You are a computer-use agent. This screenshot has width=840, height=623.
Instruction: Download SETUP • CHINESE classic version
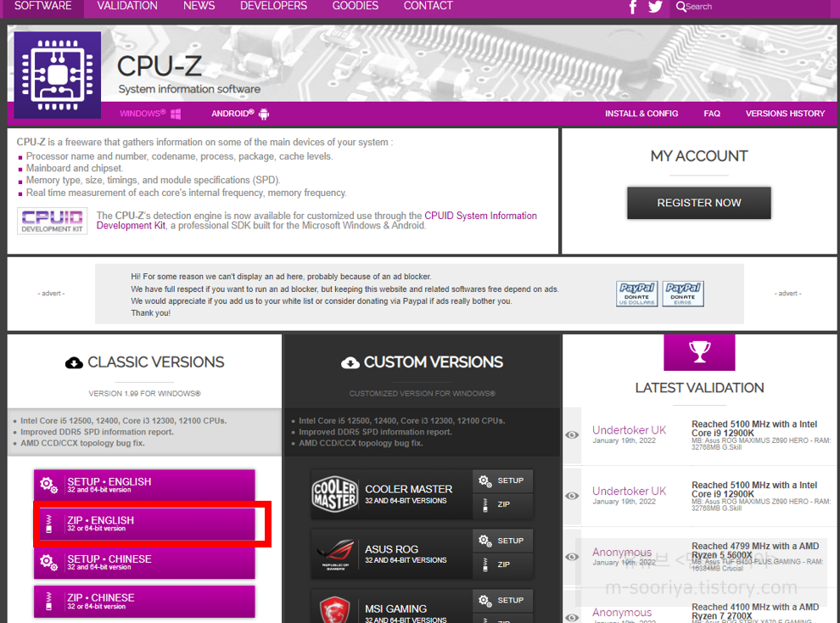click(x=144, y=562)
